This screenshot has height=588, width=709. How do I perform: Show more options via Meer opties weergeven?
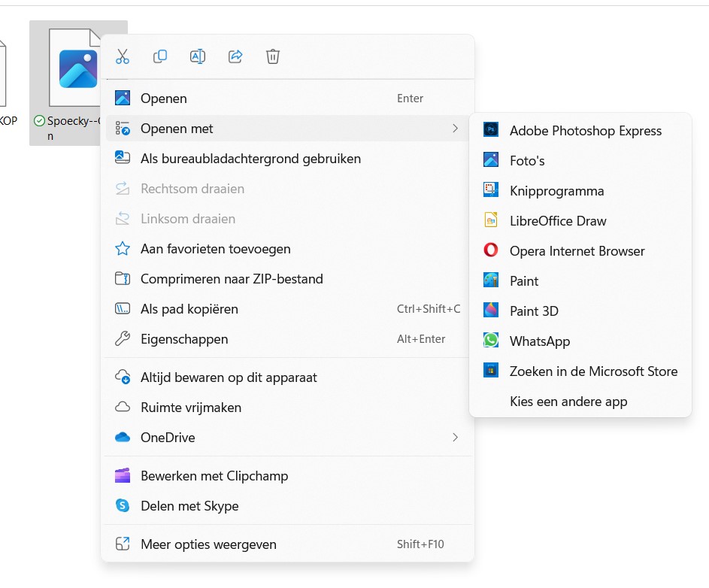click(208, 544)
